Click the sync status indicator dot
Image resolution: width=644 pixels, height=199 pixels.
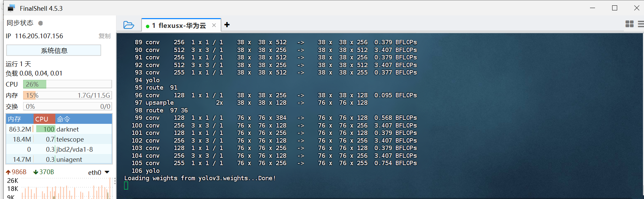coord(41,23)
